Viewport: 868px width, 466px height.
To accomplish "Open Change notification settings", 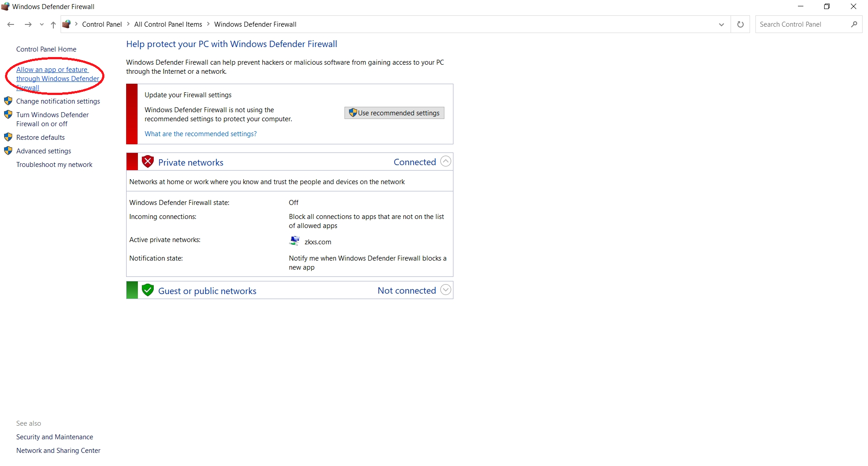I will tap(58, 101).
